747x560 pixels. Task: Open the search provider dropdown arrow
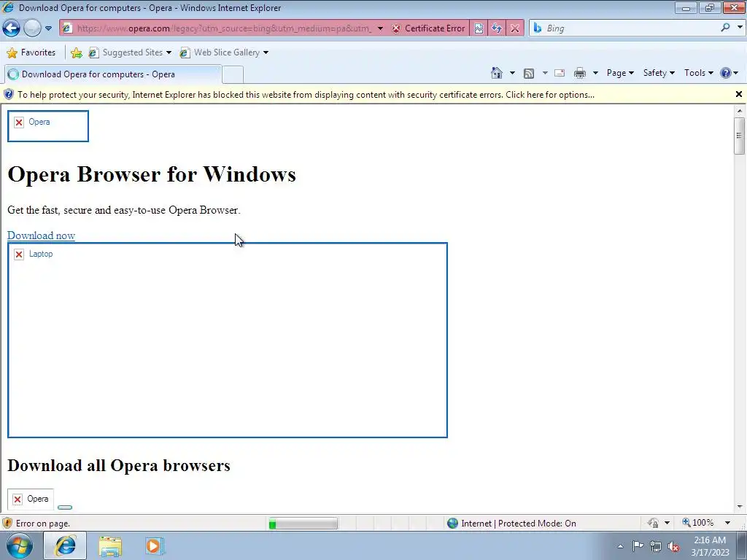coord(740,28)
